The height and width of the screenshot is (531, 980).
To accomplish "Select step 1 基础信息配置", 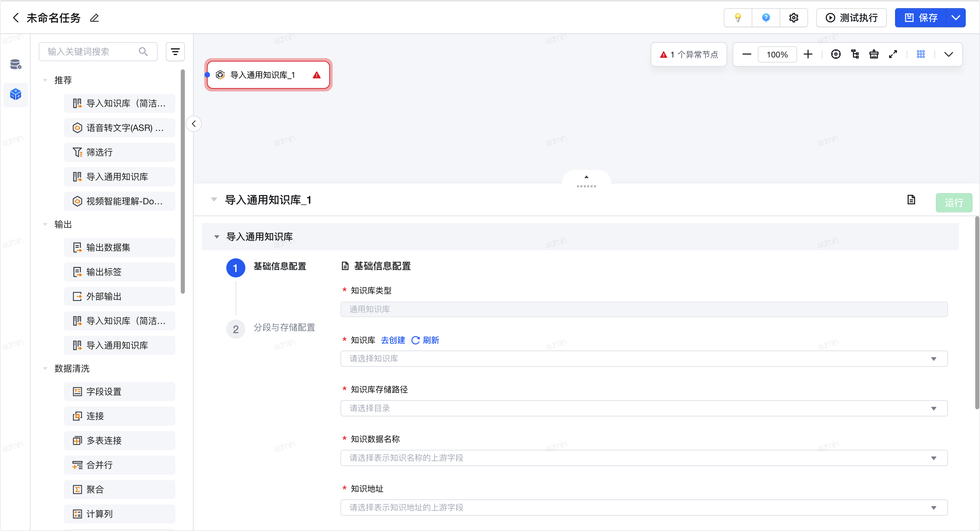I will 266,267.
